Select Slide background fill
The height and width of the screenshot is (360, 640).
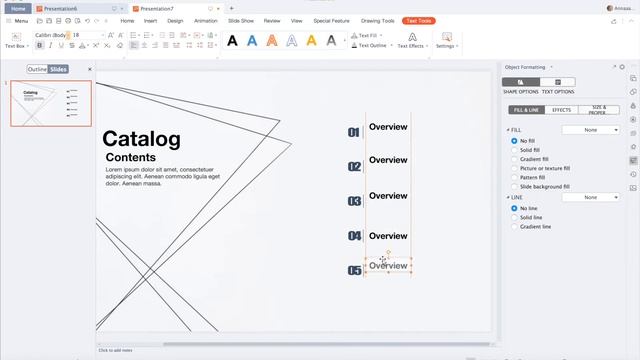[514, 187]
